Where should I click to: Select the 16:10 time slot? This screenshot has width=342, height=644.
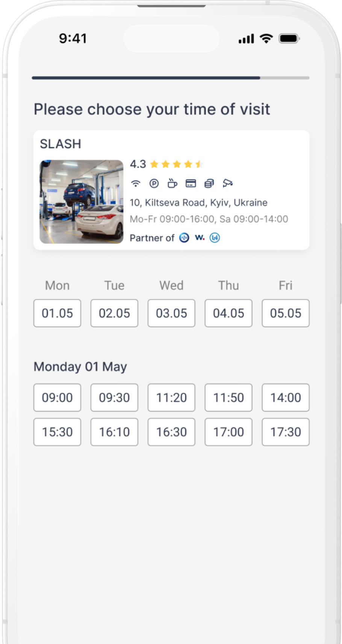pos(114,432)
